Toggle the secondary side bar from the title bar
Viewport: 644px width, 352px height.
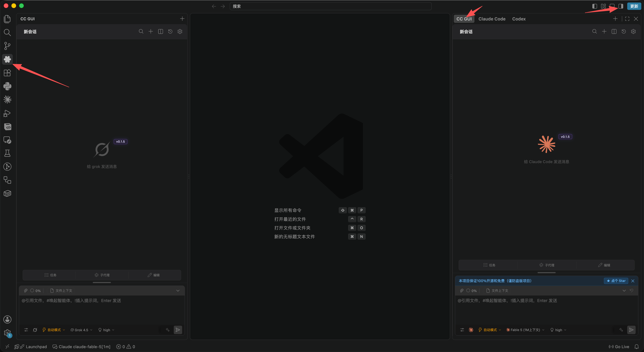(x=621, y=6)
